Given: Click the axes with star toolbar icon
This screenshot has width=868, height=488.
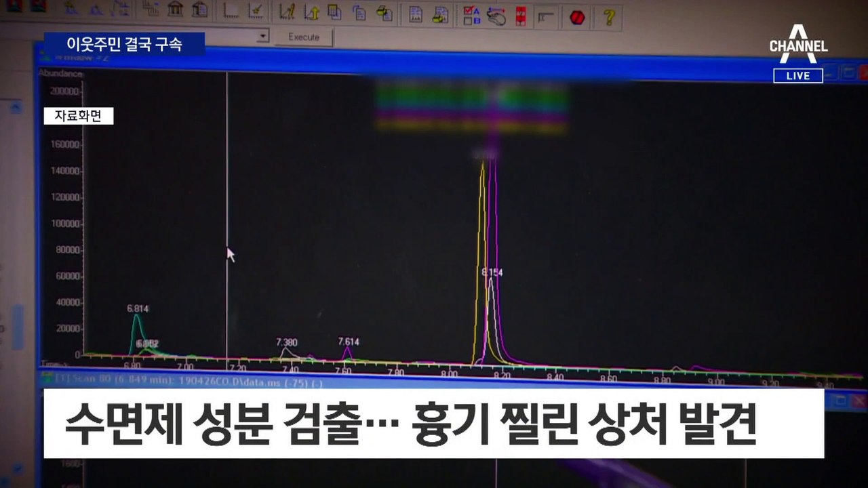Looking at the screenshot, I should tap(256, 11).
